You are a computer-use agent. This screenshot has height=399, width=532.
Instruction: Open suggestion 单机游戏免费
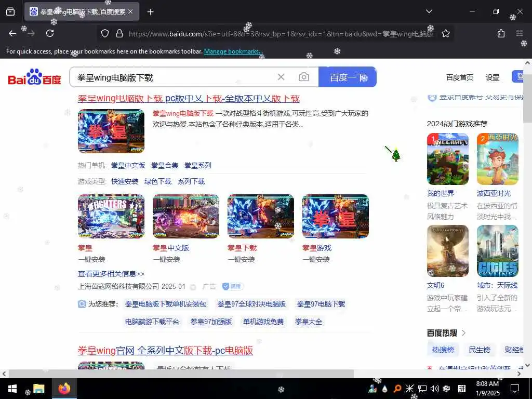pyautogui.click(x=263, y=322)
